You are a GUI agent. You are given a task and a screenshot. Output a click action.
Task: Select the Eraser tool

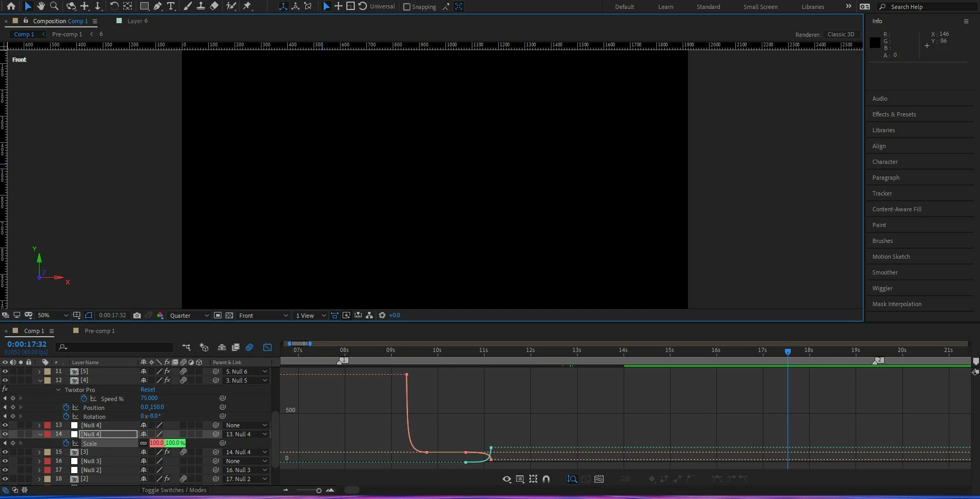(x=214, y=6)
